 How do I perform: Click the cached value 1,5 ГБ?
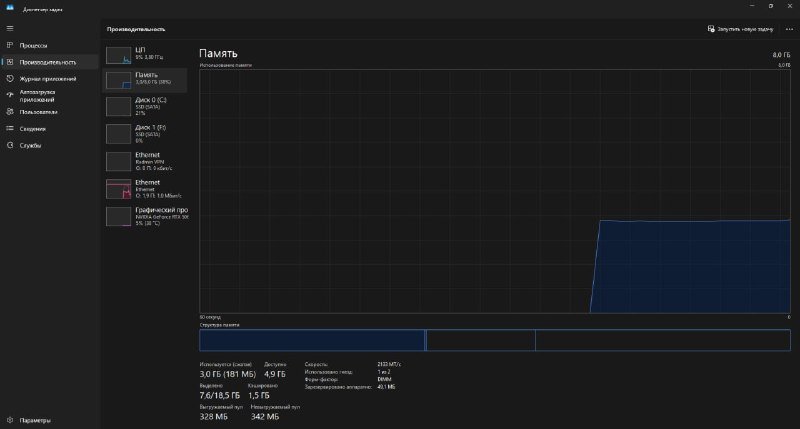pos(259,396)
